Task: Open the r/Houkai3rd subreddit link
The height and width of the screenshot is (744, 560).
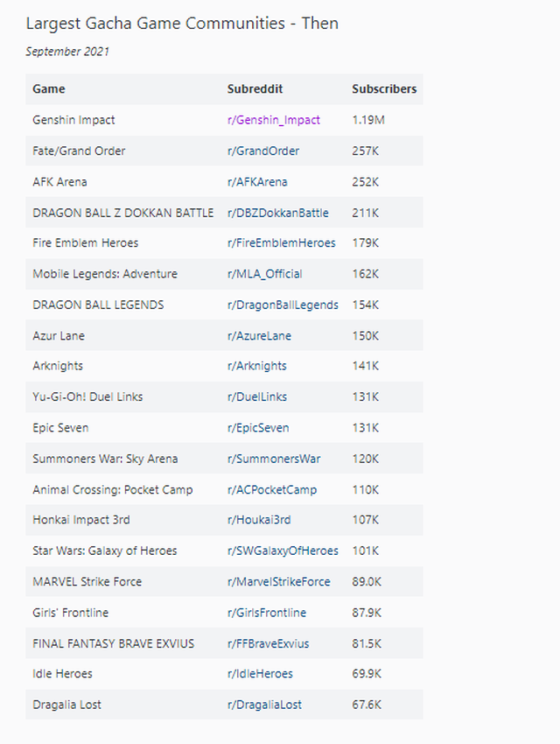Action: pyautogui.click(x=259, y=520)
